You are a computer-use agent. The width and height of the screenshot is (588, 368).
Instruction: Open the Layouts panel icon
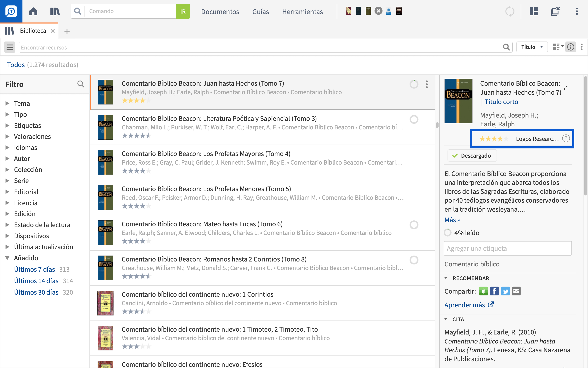pos(533,11)
